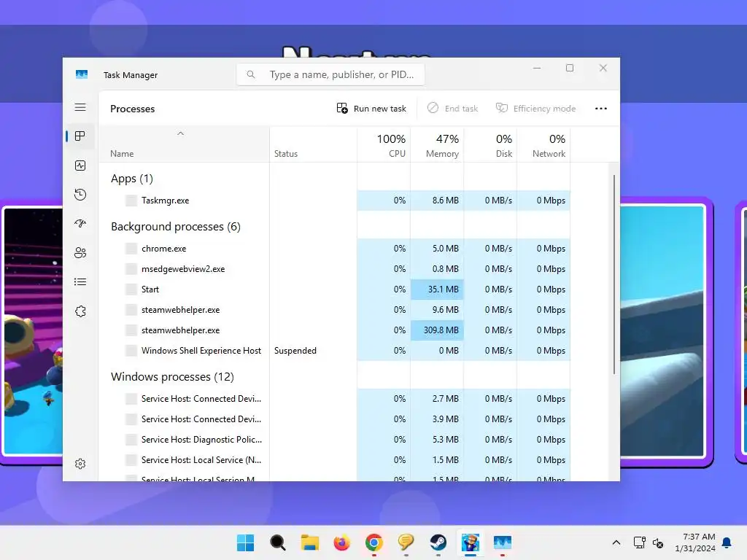This screenshot has height=560, width=747.
Task: Show hidden tray icons chevron
Action: tap(616, 542)
